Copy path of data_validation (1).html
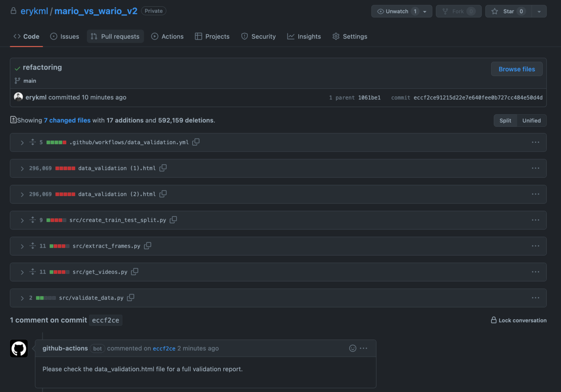 click(163, 168)
